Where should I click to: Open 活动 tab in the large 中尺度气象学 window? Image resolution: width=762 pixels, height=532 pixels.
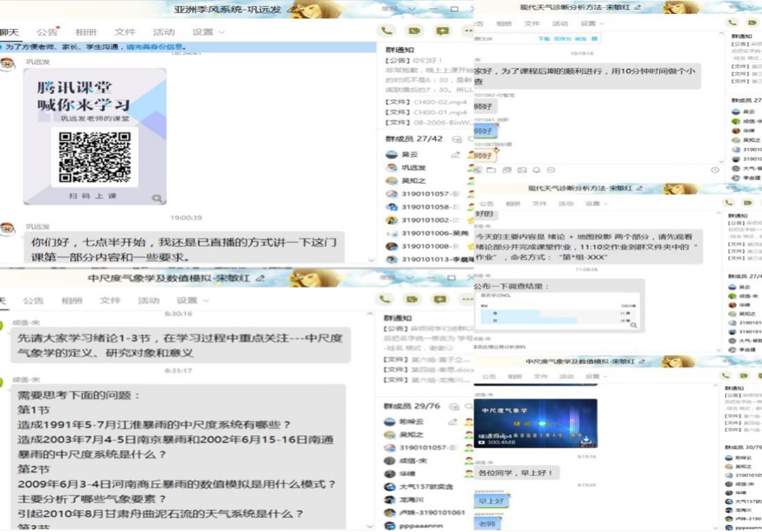[x=149, y=301]
